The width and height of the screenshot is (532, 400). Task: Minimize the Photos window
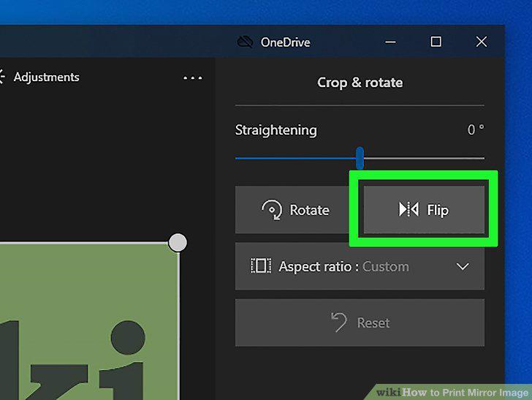[x=390, y=42]
